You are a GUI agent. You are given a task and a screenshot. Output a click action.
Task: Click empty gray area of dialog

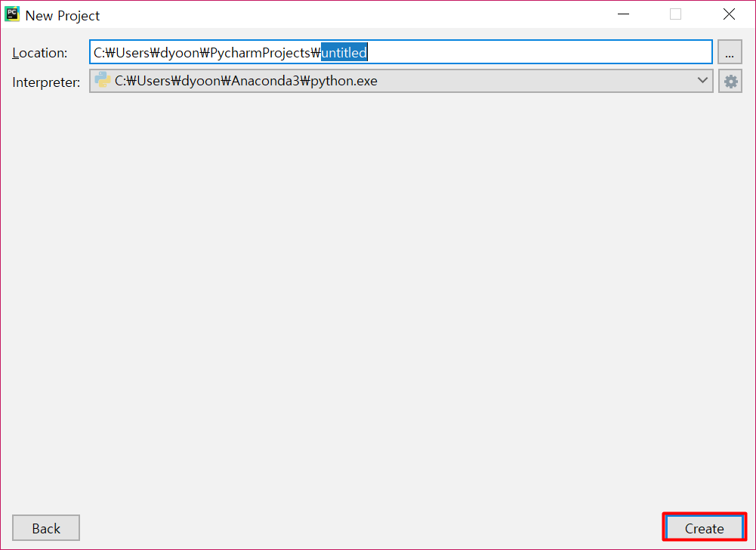(378, 302)
